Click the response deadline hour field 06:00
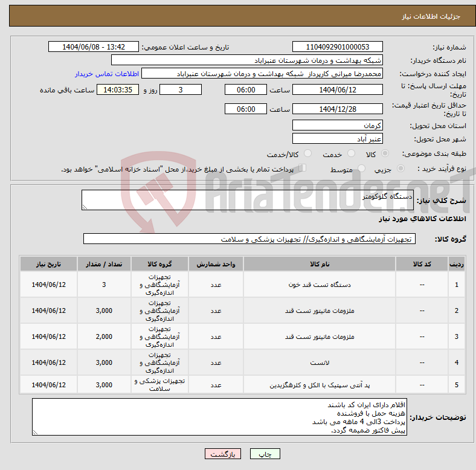 (x=246, y=89)
